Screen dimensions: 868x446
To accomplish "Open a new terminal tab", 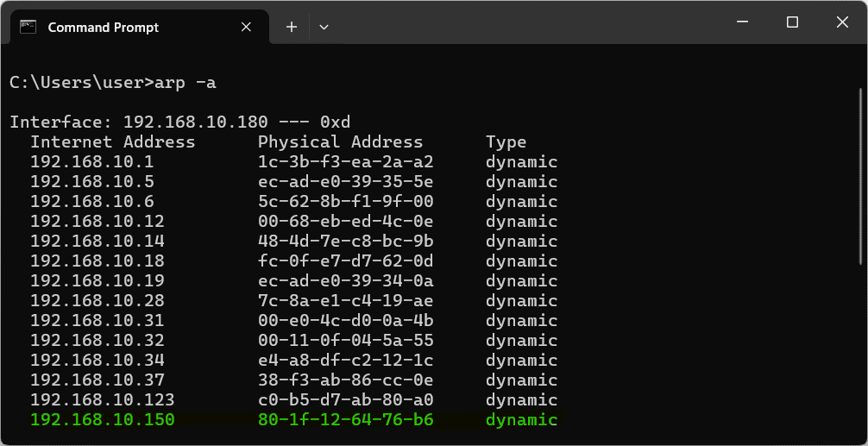I will (x=292, y=27).
